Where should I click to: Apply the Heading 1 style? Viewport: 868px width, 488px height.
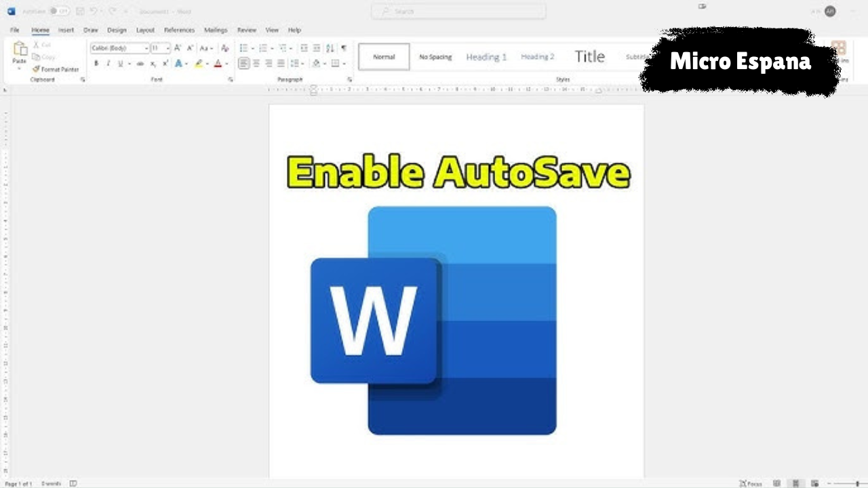click(486, 57)
